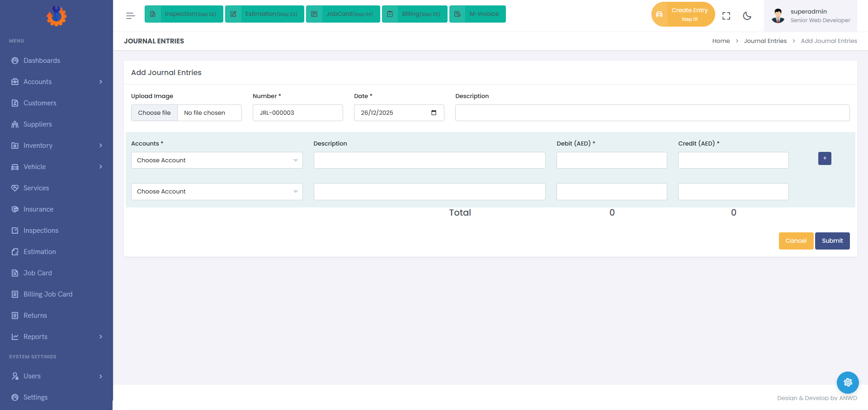This screenshot has height=410, width=868.
Task: Click the 'Add Journal Entries' breadcrumb text
Action: tap(829, 41)
